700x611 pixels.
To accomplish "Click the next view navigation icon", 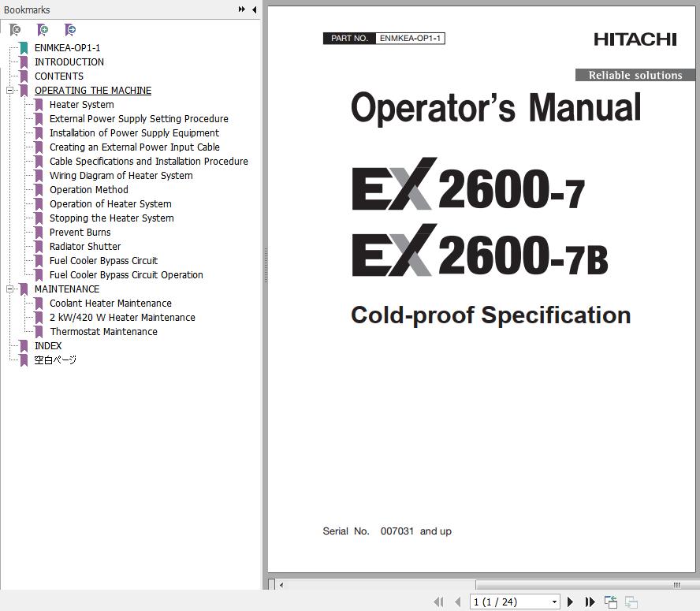I will point(631,602).
